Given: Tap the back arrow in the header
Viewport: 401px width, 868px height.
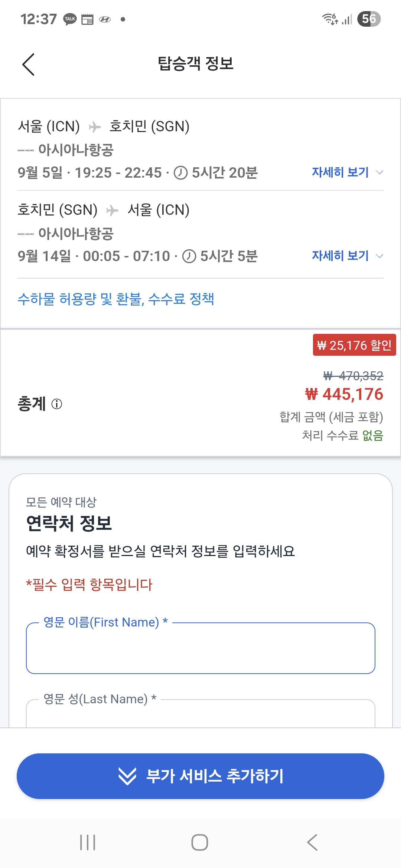Looking at the screenshot, I should [29, 64].
